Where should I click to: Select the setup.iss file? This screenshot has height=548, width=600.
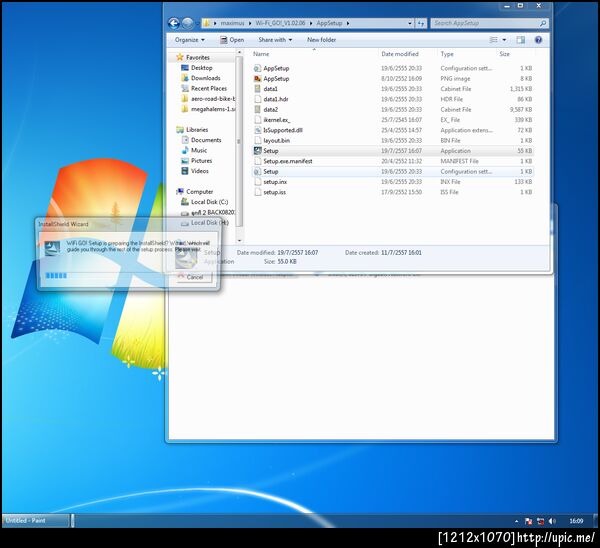pyautogui.click(x=274, y=192)
